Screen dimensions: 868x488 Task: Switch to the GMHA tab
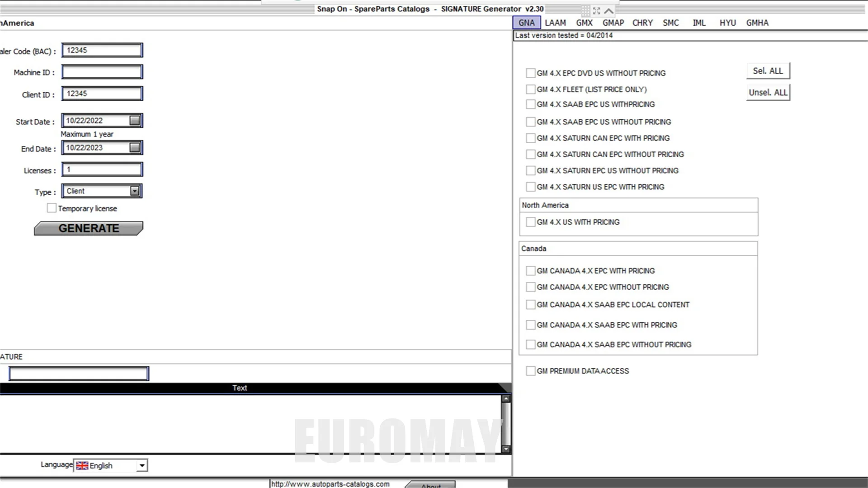(x=757, y=23)
